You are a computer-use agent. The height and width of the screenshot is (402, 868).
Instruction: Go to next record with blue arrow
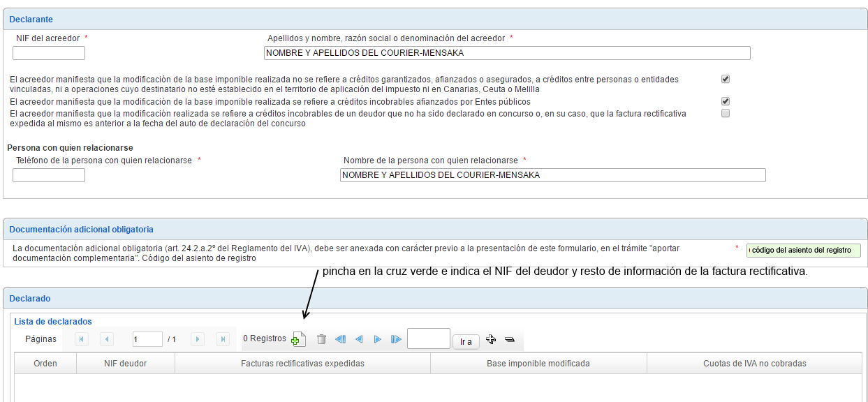coord(378,339)
